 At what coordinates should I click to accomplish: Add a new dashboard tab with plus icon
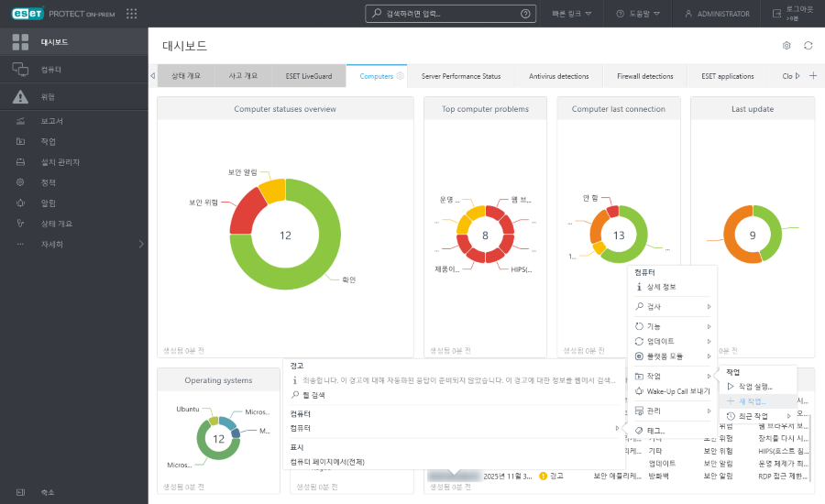pos(812,76)
